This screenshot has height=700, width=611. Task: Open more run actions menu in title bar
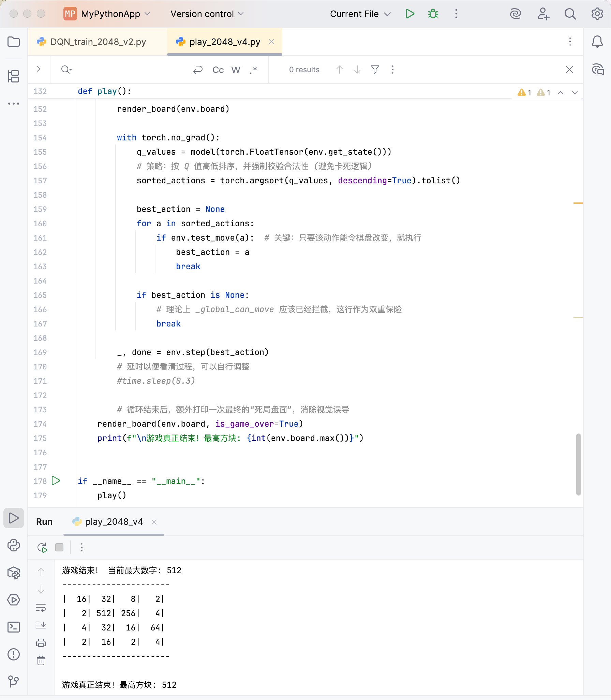tap(456, 14)
